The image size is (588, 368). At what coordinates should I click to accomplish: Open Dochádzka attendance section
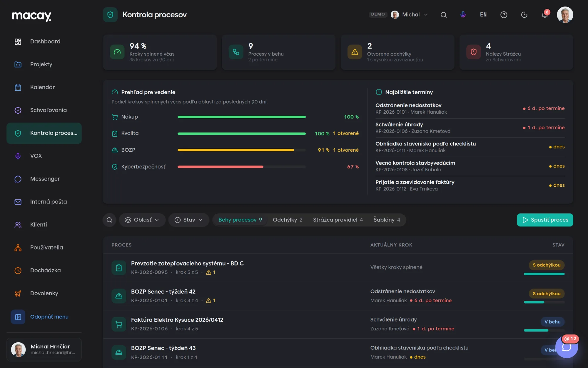tap(44, 271)
